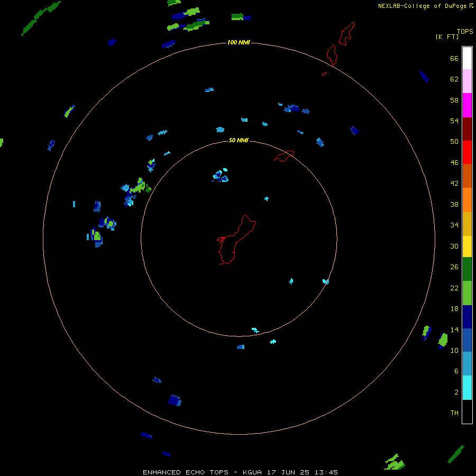The height and width of the screenshot is (476, 476).
Task: Click the "2" legend value
Action: (x=456, y=392)
